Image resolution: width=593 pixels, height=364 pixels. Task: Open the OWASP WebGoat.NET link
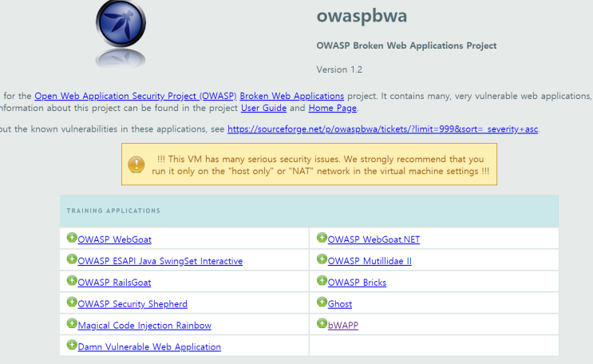[374, 239]
